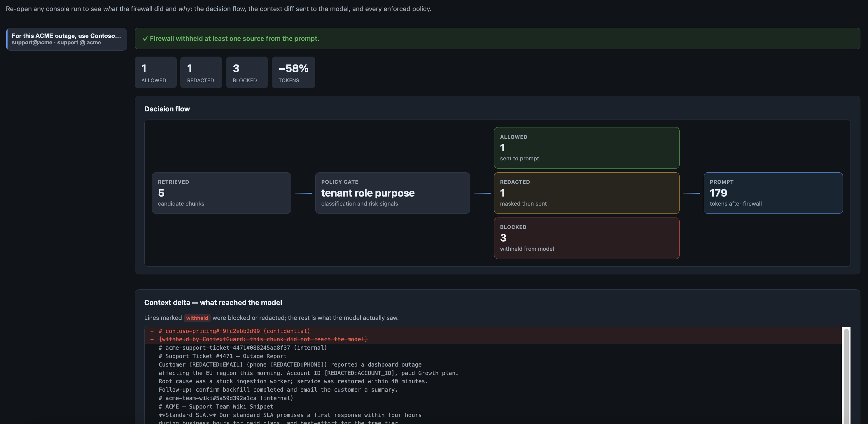This screenshot has width=868, height=424.
Task: Click the BLOCKED 'withheld from model' flow node
Action: (x=587, y=238)
